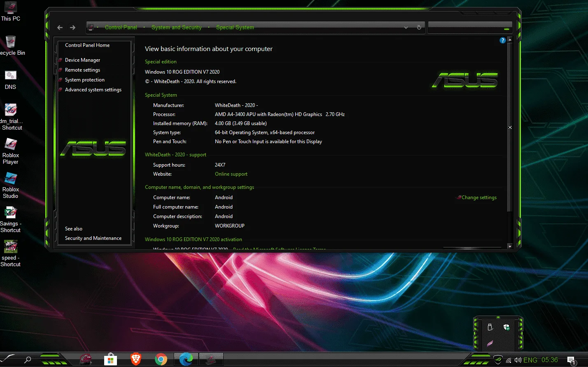Open the dm_trial Shortcut desktop icon
This screenshot has width=588, height=367.
(x=11, y=117)
